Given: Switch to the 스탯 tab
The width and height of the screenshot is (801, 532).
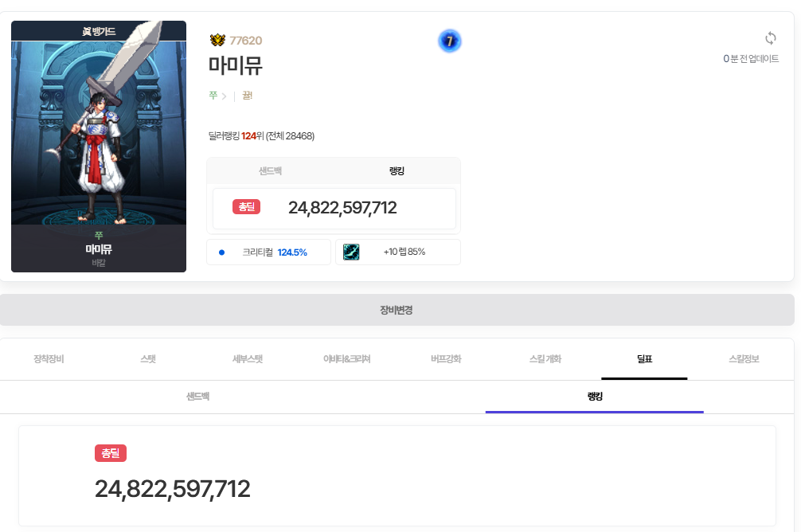Looking at the screenshot, I should tap(148, 359).
